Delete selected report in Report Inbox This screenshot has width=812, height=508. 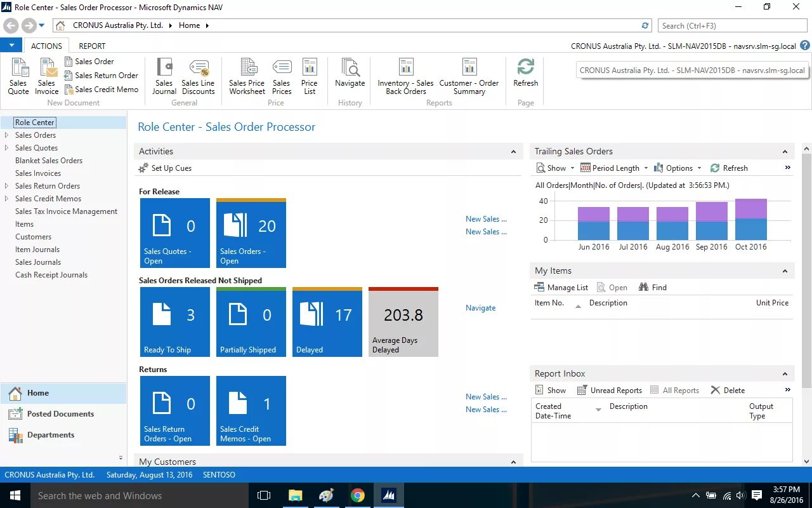click(728, 391)
